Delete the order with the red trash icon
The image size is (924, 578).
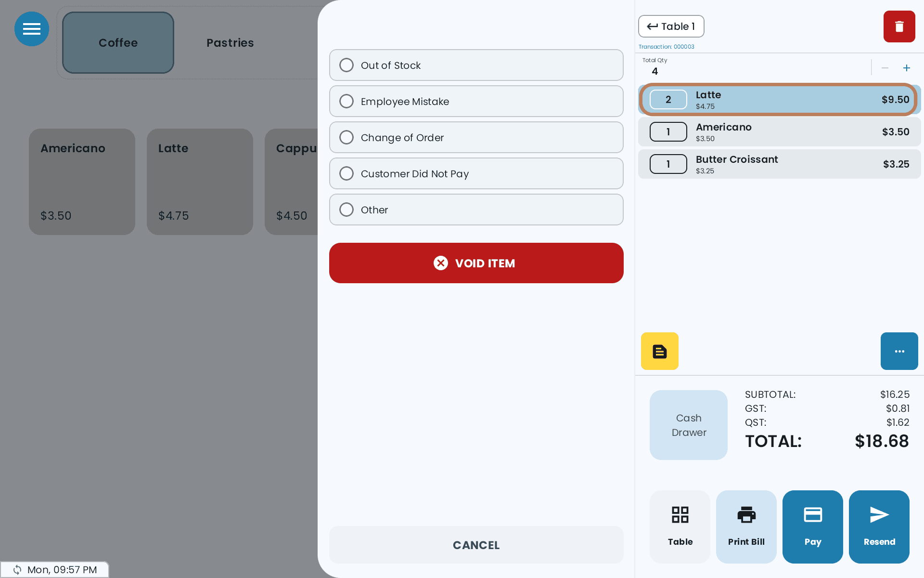[899, 26]
